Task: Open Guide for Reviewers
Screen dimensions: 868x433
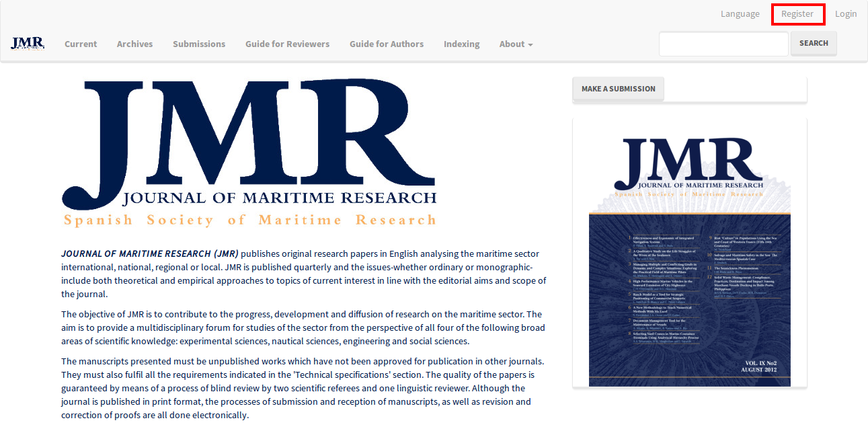Action: coord(287,44)
